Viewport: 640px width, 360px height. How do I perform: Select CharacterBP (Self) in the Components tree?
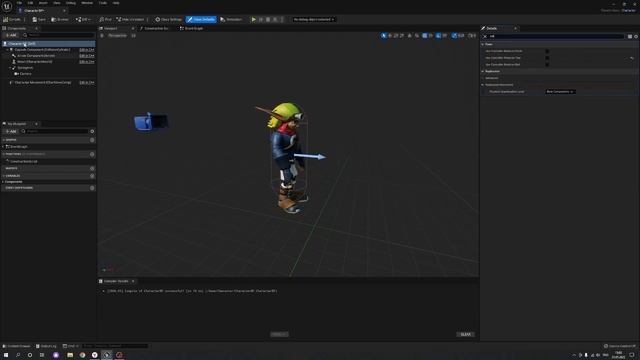48,43
